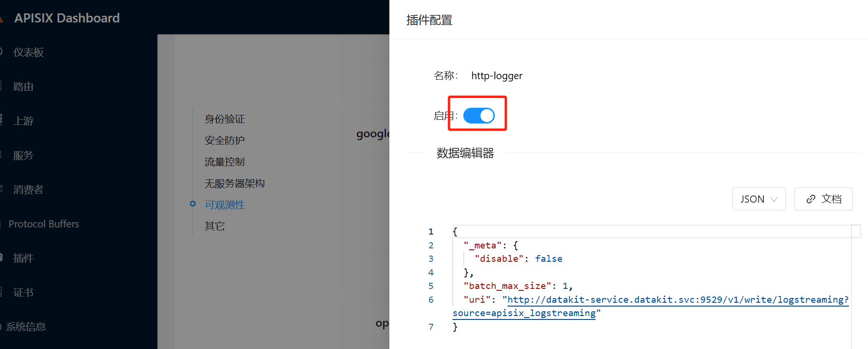Click the 插件配置 drawer title
Screen dimensions: 868x349
click(429, 20)
